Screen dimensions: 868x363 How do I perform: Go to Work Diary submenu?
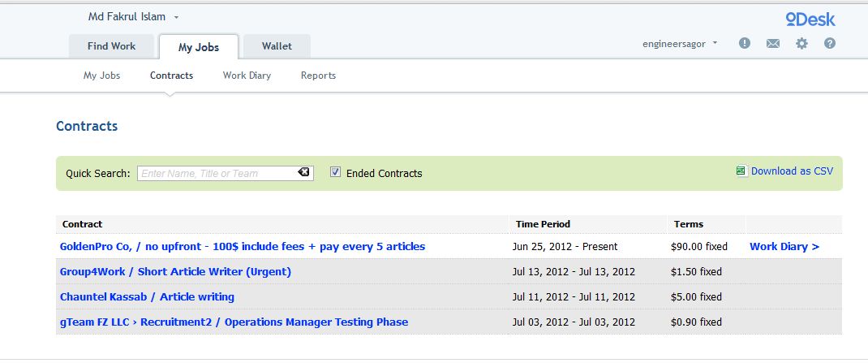coord(247,76)
